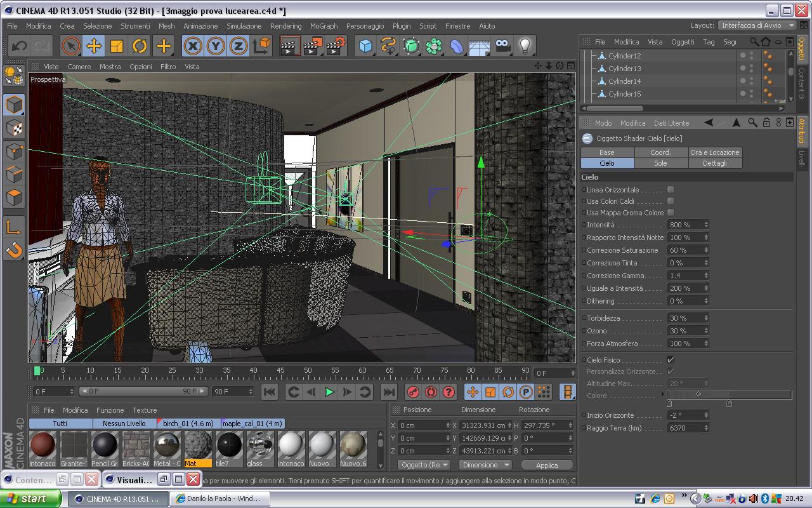
Task: Step the Intensità value spinner
Action: (x=706, y=225)
